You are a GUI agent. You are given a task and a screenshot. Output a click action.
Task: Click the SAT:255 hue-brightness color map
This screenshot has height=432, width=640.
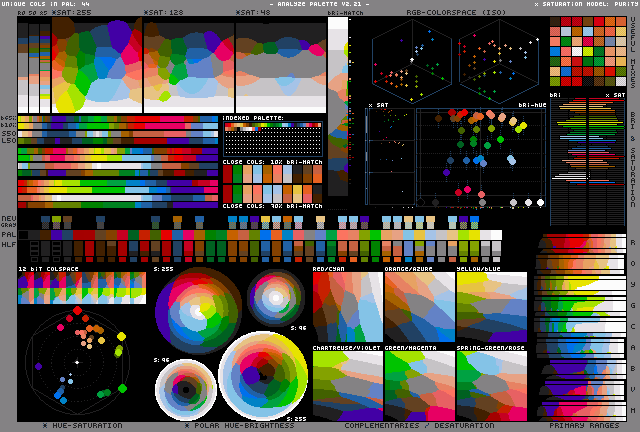(x=97, y=65)
